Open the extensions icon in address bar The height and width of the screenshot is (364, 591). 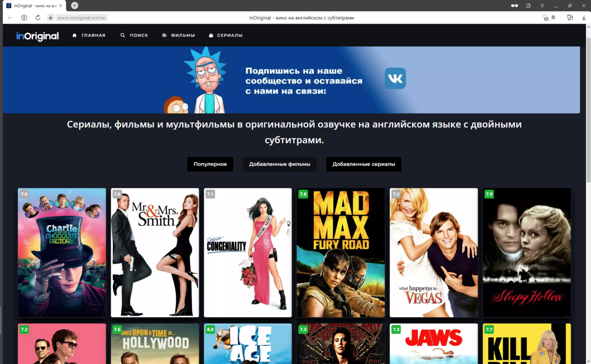(x=570, y=18)
